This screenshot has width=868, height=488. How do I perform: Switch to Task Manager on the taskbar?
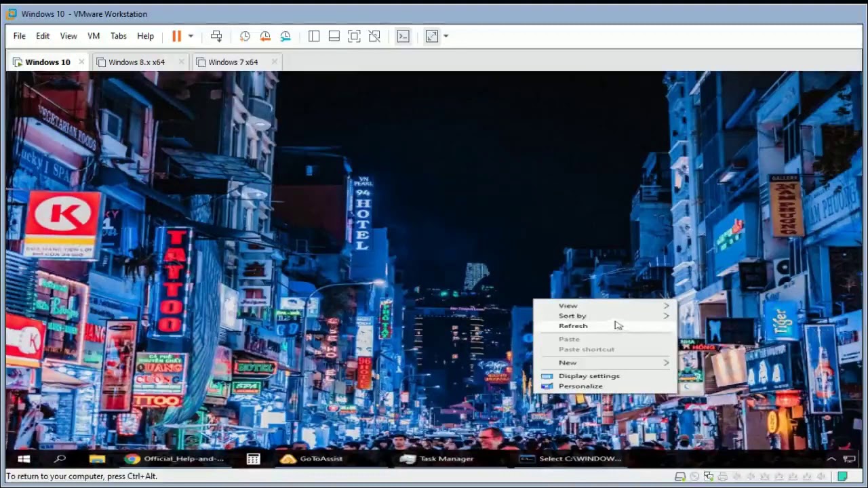pos(437,459)
